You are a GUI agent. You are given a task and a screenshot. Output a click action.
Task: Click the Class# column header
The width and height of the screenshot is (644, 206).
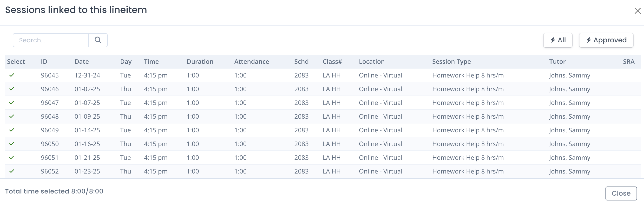tap(332, 62)
